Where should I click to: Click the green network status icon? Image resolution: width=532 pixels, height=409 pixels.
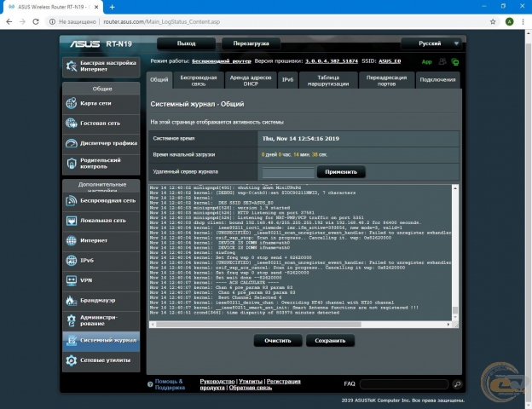coord(455,61)
